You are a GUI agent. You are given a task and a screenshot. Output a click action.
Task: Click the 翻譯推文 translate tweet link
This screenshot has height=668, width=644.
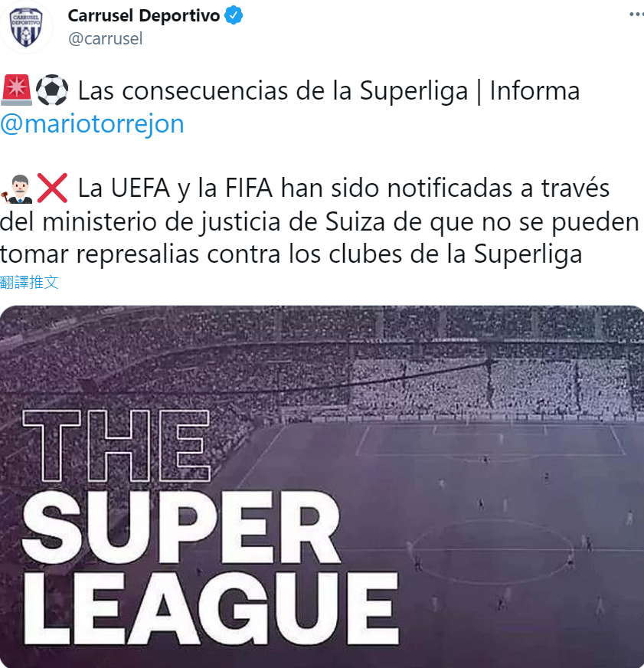coord(29,282)
